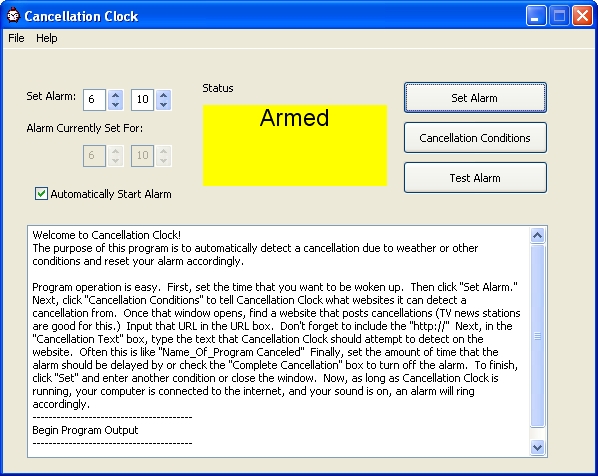Click the Set Alarm minute input field
Screen dimensions: 598x476
coord(142,100)
